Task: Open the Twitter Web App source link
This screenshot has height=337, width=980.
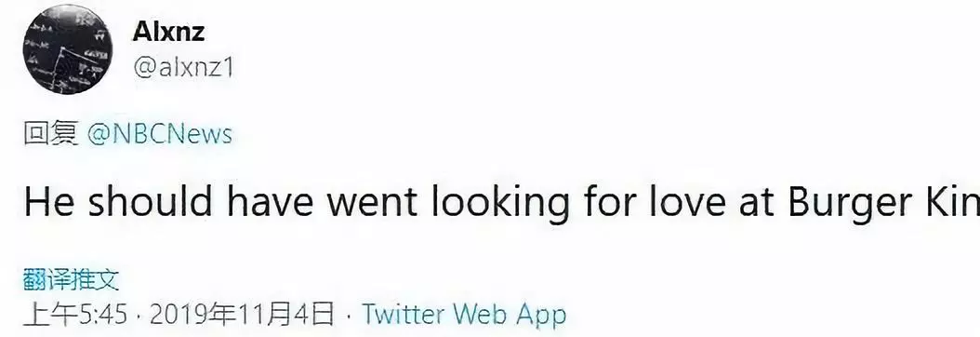Action: tap(464, 314)
